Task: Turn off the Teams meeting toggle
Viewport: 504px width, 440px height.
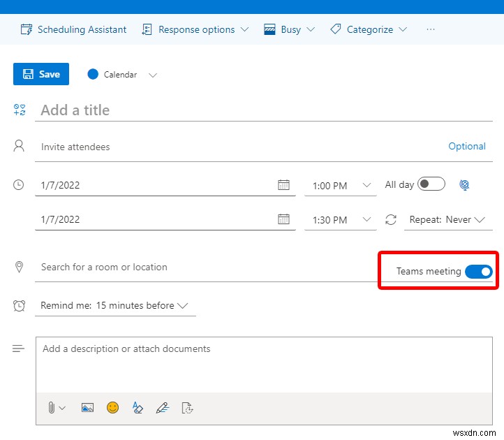Action: coord(479,272)
